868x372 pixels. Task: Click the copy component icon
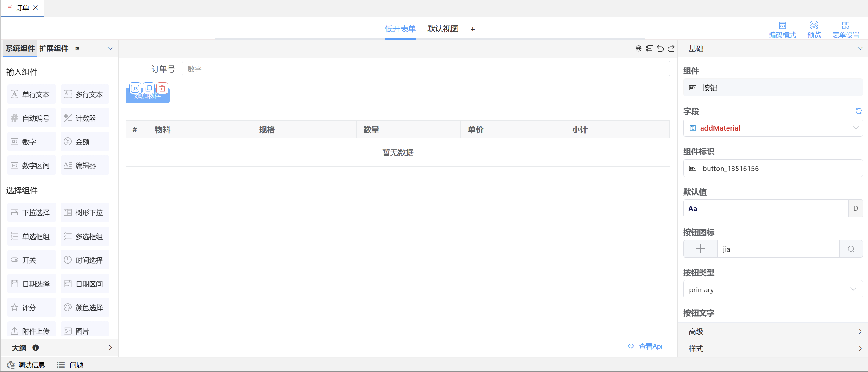coord(149,88)
